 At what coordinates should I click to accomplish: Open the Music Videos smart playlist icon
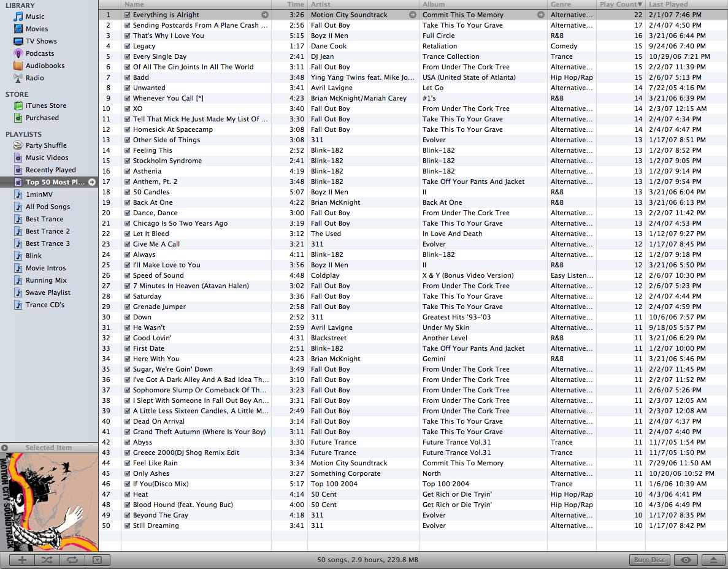(x=18, y=158)
